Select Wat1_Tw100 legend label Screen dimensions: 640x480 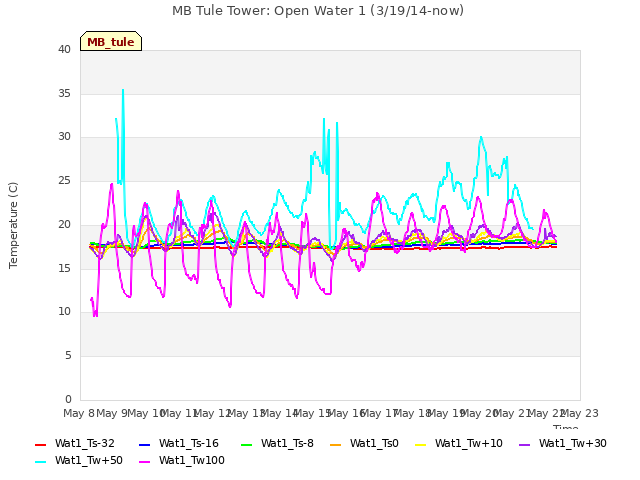pos(191,460)
